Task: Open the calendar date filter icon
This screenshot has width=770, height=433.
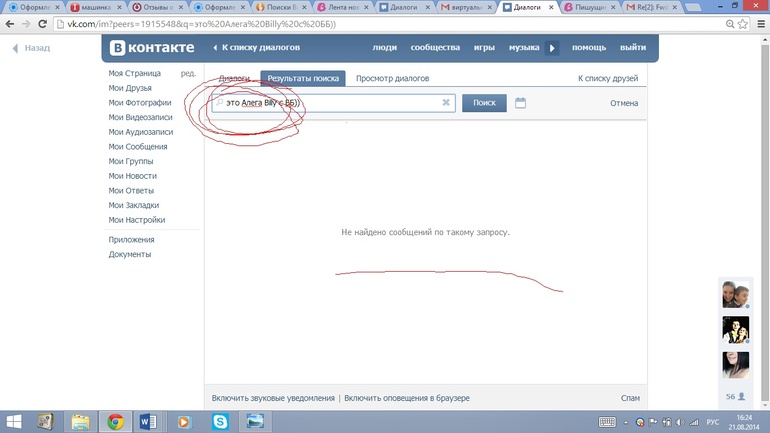Action: [521, 103]
